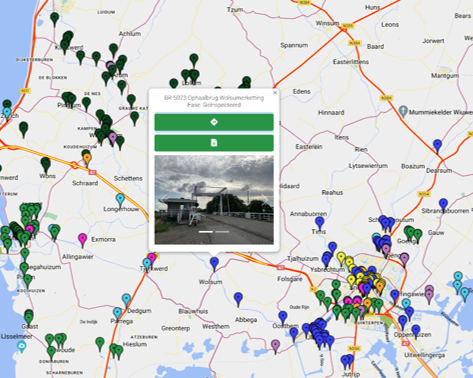This screenshot has height=378, width=473.
Task: Click the Westhem map label
Action: 216,326
